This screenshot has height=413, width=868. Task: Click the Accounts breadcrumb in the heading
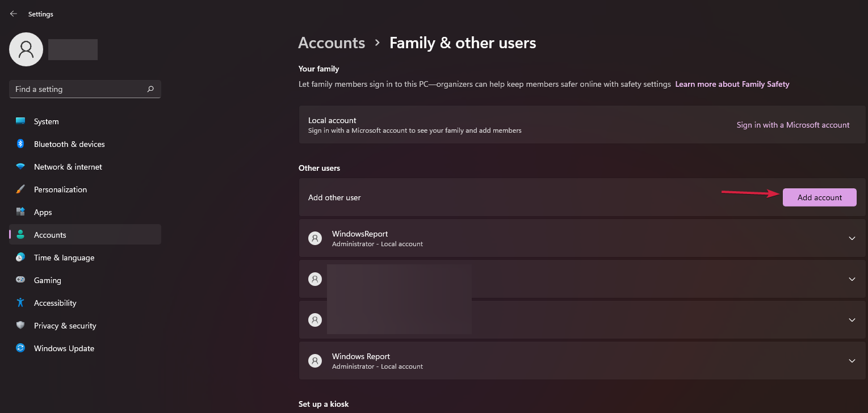pyautogui.click(x=332, y=43)
